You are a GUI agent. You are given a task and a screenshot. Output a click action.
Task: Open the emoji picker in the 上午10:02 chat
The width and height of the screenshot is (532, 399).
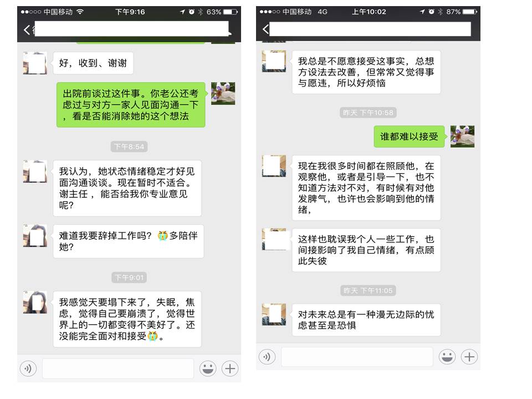(x=447, y=357)
